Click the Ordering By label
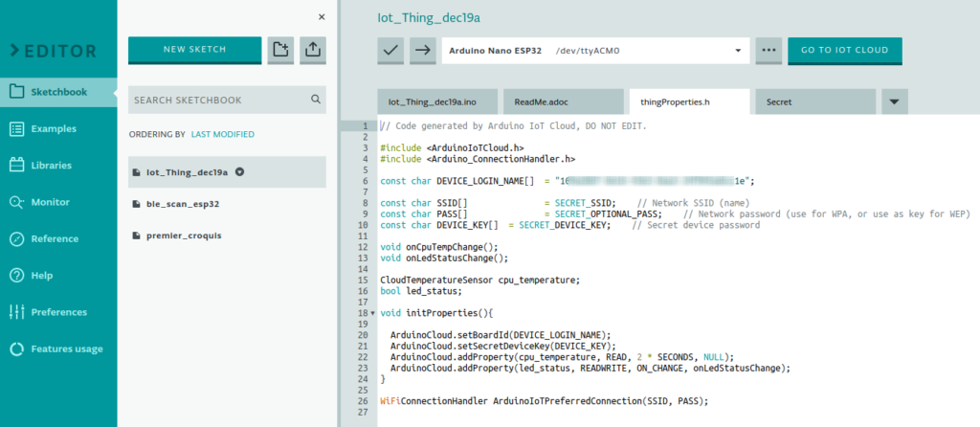Viewport: 980px width, 427px height. [158, 134]
